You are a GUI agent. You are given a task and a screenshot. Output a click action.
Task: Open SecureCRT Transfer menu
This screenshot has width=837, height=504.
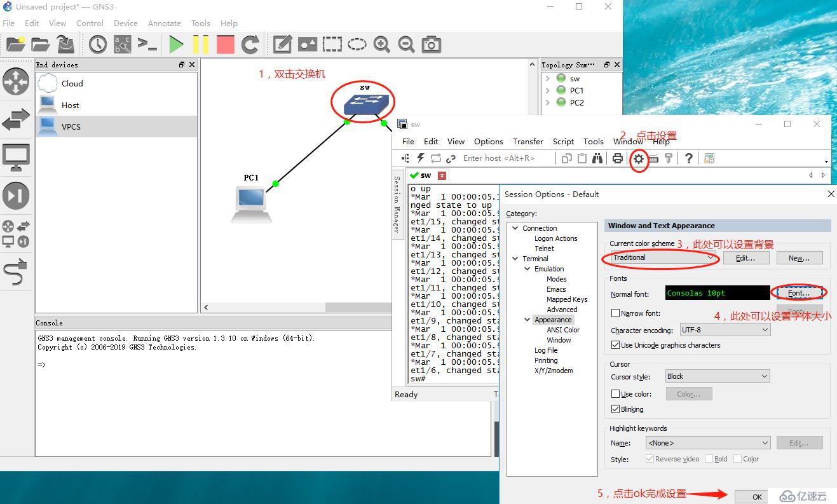click(x=528, y=141)
